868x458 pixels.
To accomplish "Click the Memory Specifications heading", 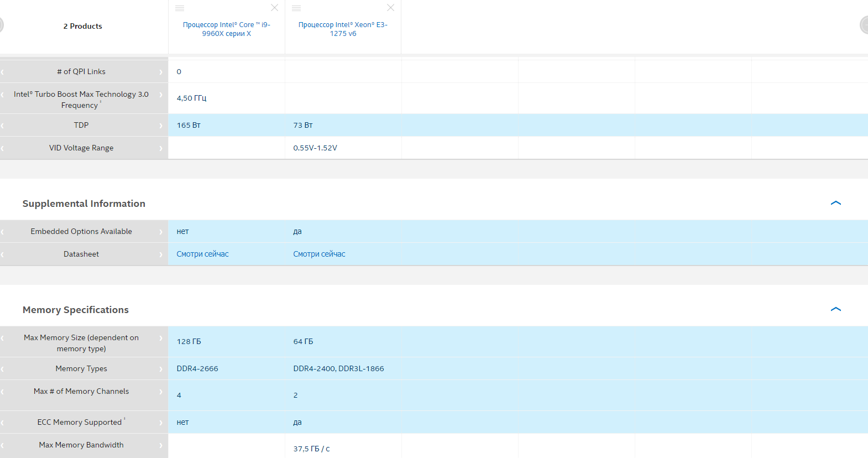I will tap(76, 310).
